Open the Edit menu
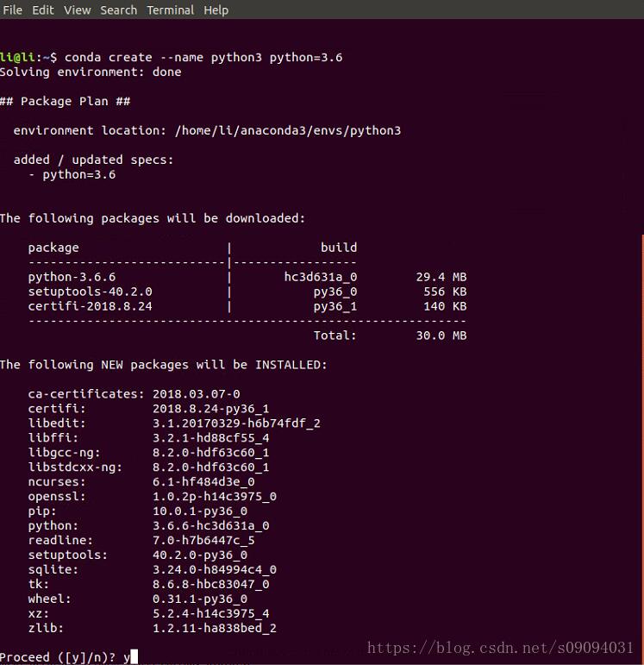The width and height of the screenshot is (644, 665). tap(43, 9)
